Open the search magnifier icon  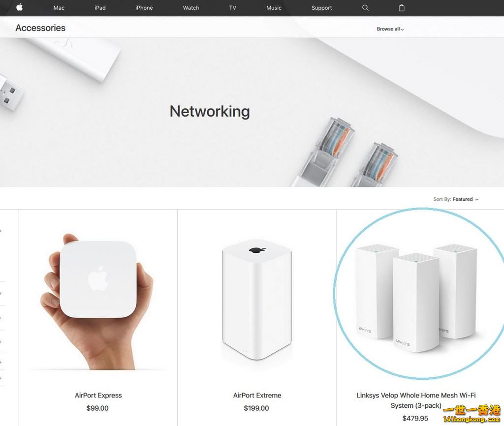[365, 8]
